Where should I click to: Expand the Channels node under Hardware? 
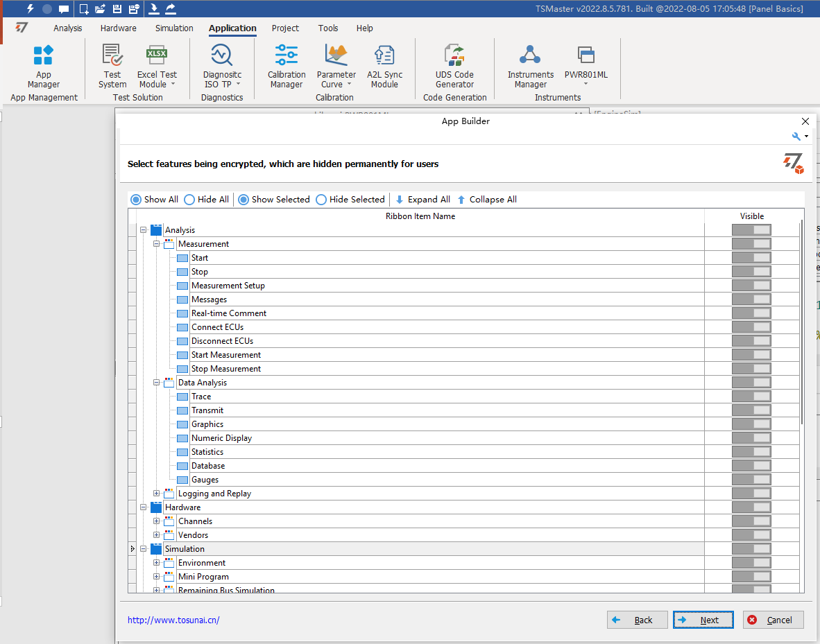157,521
